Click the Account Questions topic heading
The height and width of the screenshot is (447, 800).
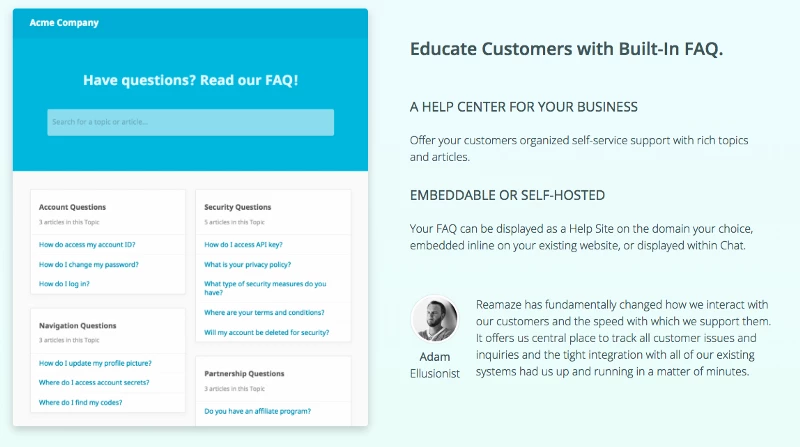[x=72, y=207]
